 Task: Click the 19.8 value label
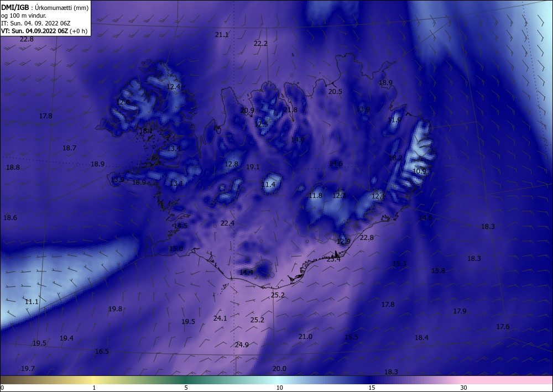[116, 309]
